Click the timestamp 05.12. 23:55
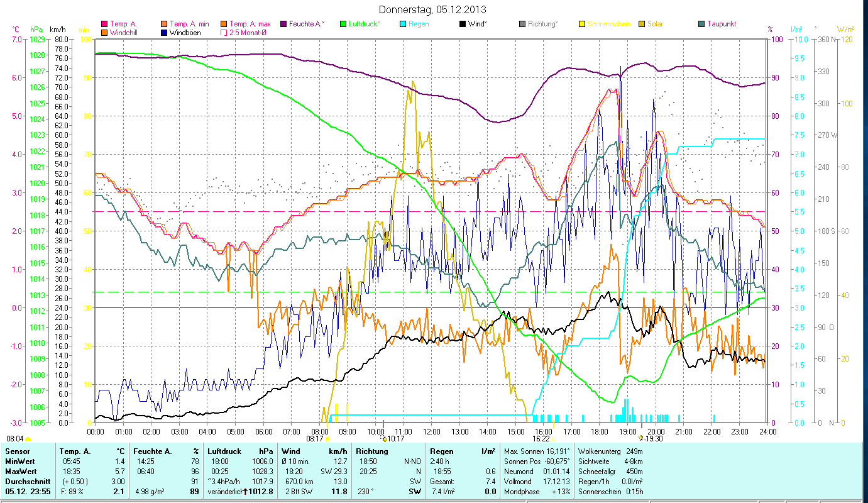868x503 pixels. click(28, 491)
